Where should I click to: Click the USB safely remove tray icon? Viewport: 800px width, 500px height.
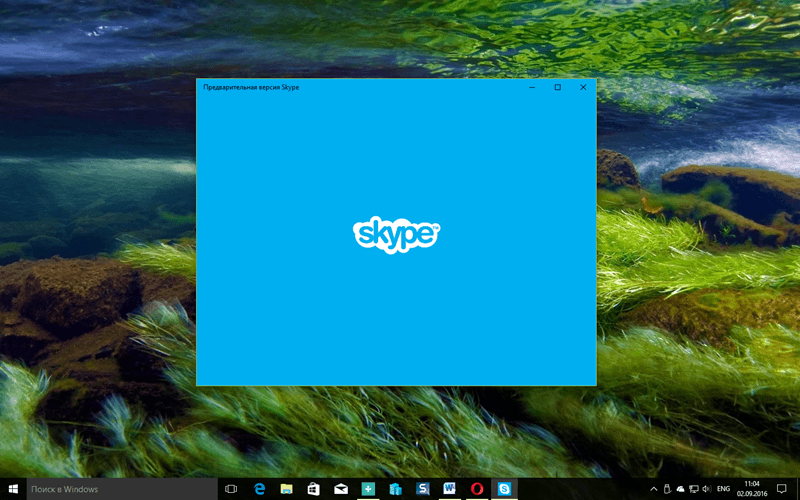click(x=668, y=489)
